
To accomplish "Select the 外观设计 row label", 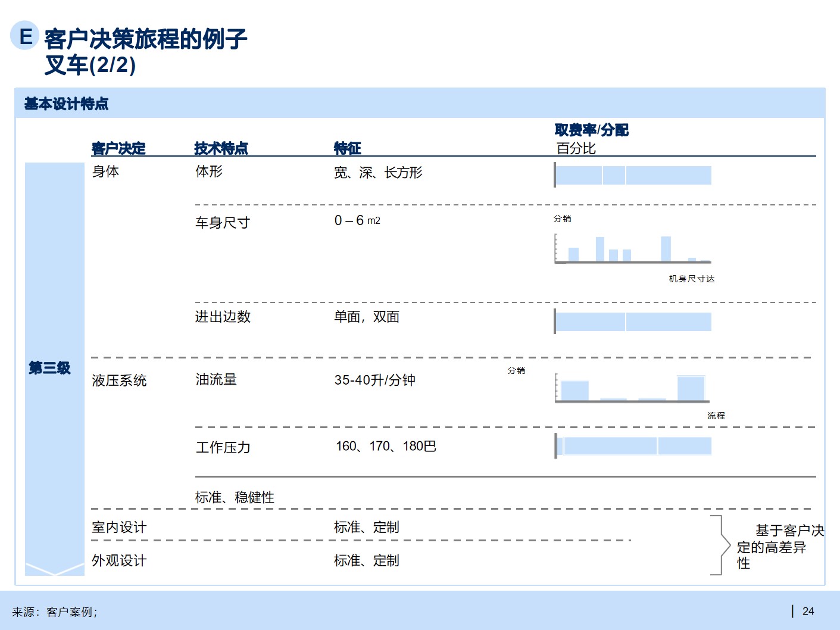I will (119, 560).
